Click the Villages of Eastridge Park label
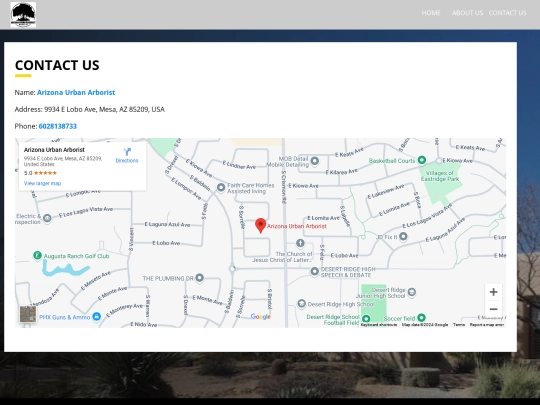Viewport: 540px width, 405px height. (440, 176)
